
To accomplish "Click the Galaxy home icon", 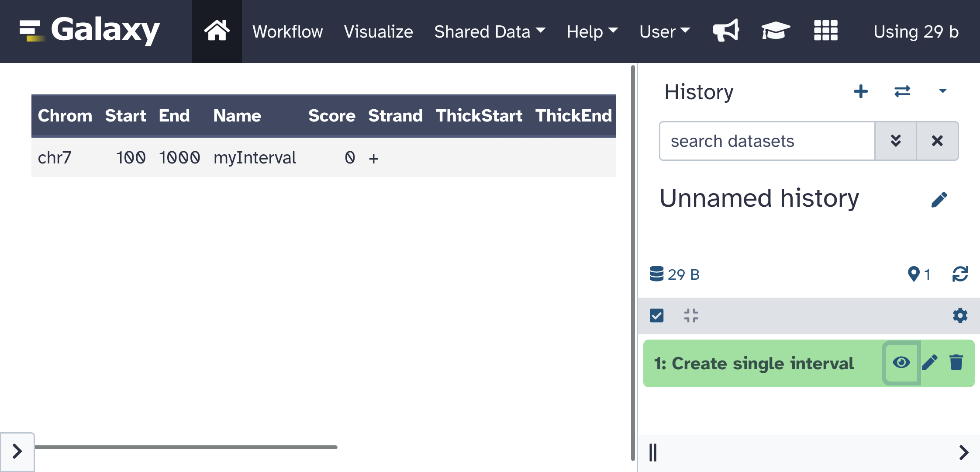I will pyautogui.click(x=217, y=31).
